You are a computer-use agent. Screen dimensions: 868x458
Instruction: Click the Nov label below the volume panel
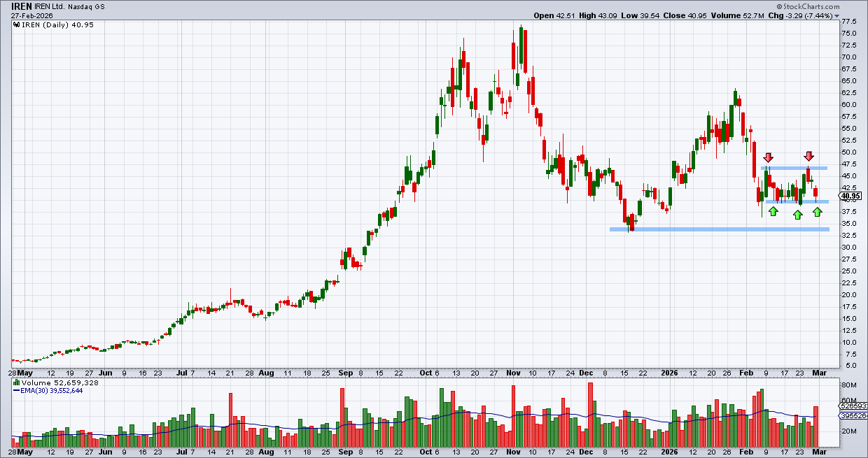coord(515,452)
